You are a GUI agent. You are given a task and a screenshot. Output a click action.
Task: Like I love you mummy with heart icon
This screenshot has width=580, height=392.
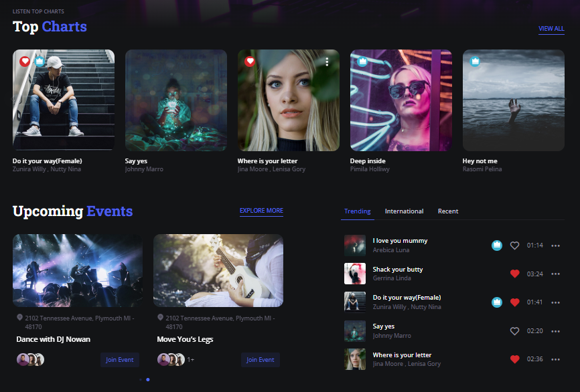tap(514, 246)
